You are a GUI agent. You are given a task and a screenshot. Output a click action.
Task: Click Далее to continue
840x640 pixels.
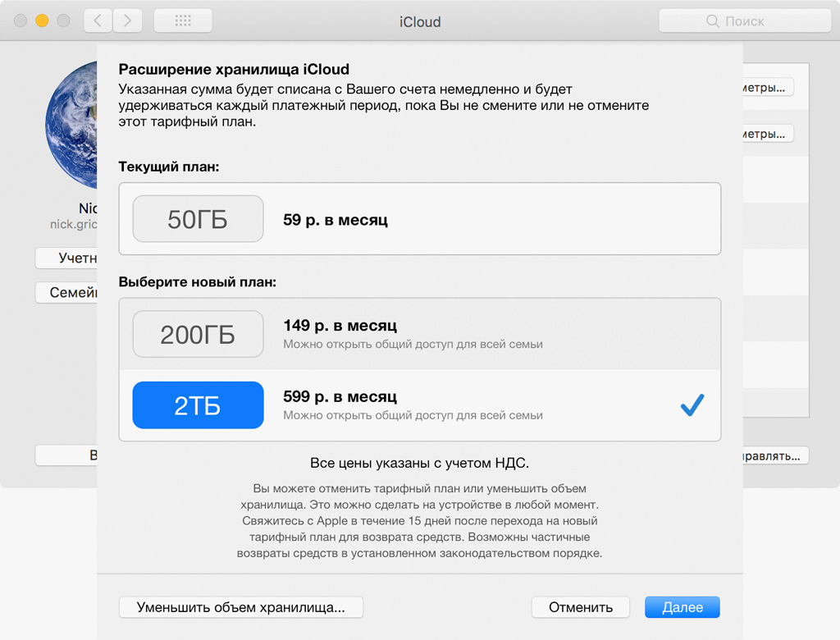682,607
